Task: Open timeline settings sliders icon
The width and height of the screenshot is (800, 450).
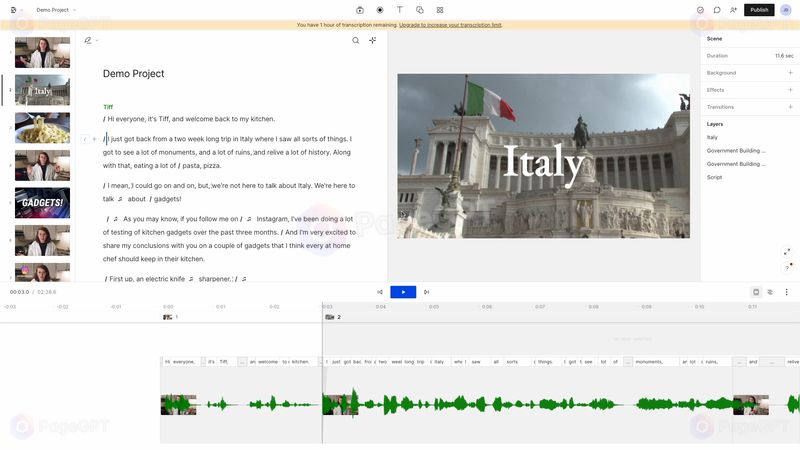Action: (x=770, y=292)
